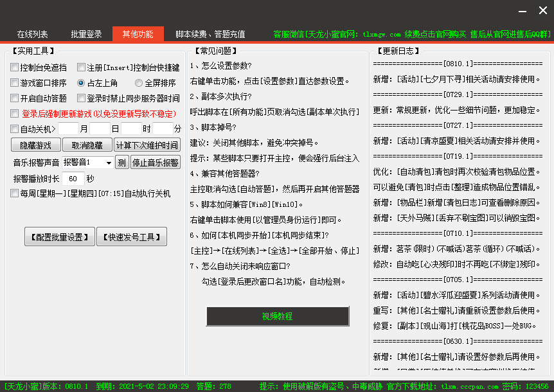Click the 测 test sound button

click(x=122, y=163)
